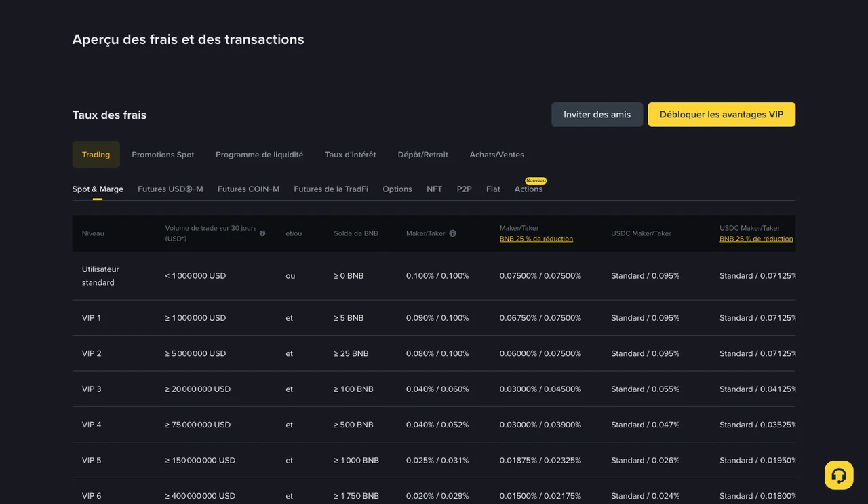Click the '≥ 1 750 BNB' balance cell
Viewport: 868px width, 504px height.
pos(357,496)
